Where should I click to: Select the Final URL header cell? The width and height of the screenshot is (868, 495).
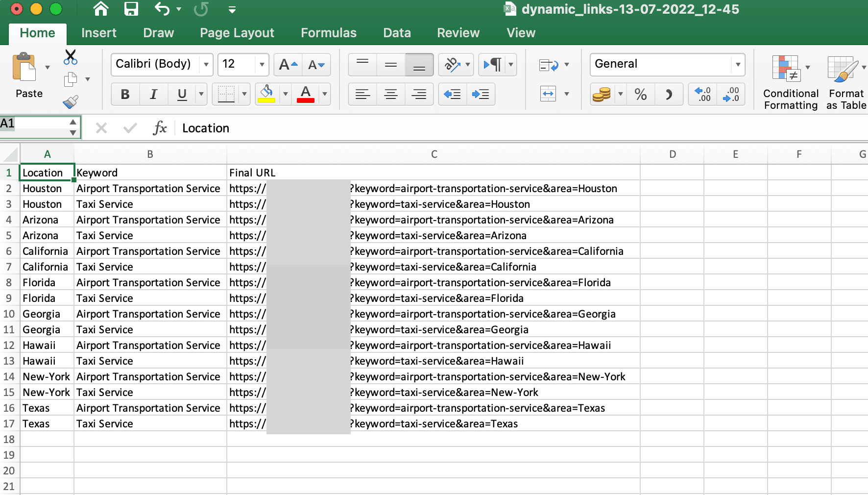pyautogui.click(x=434, y=173)
